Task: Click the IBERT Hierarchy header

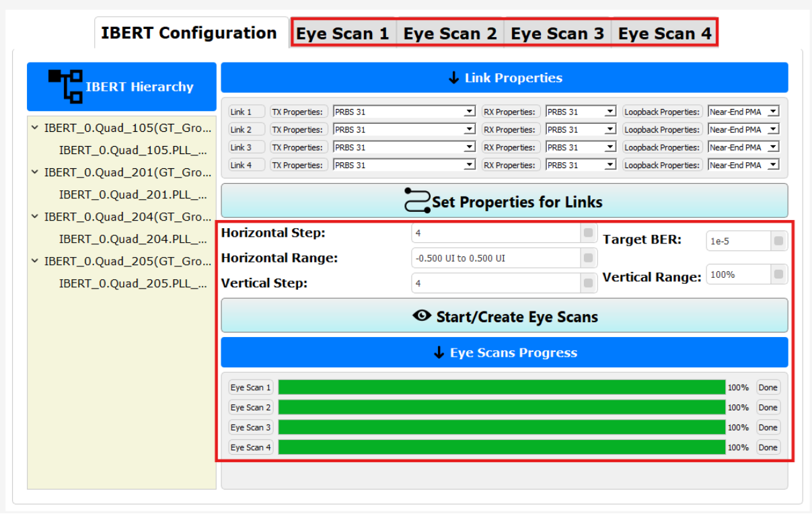Action: pyautogui.click(x=122, y=86)
